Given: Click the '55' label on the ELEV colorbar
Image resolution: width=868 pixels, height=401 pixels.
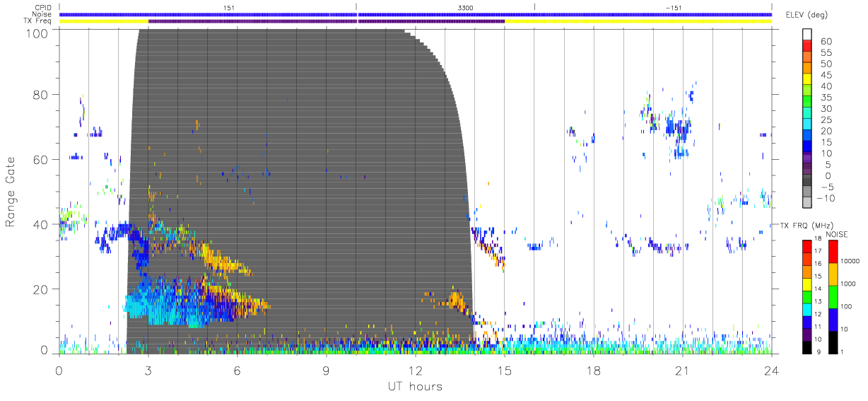Looking at the screenshot, I should click(x=826, y=52).
